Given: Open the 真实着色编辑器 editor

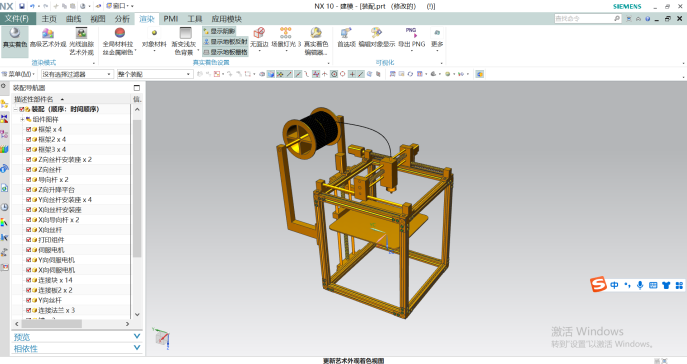Looking at the screenshot, I should coord(316,41).
